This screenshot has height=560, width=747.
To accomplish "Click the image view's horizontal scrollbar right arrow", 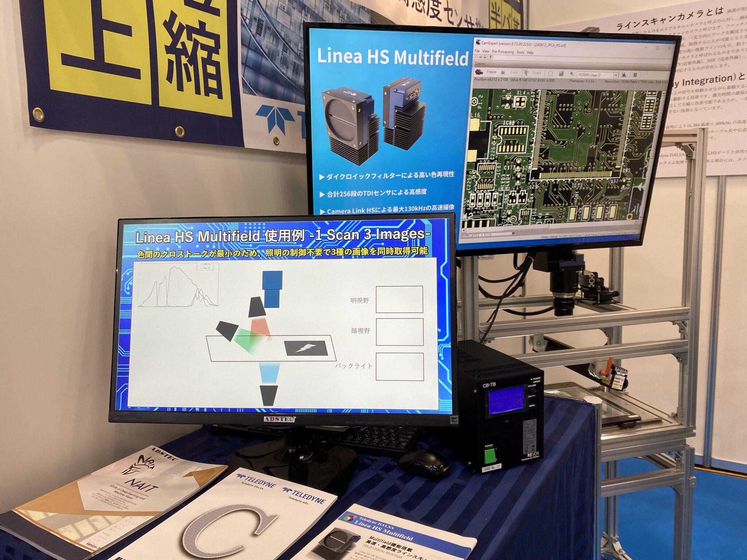I will click(x=636, y=222).
